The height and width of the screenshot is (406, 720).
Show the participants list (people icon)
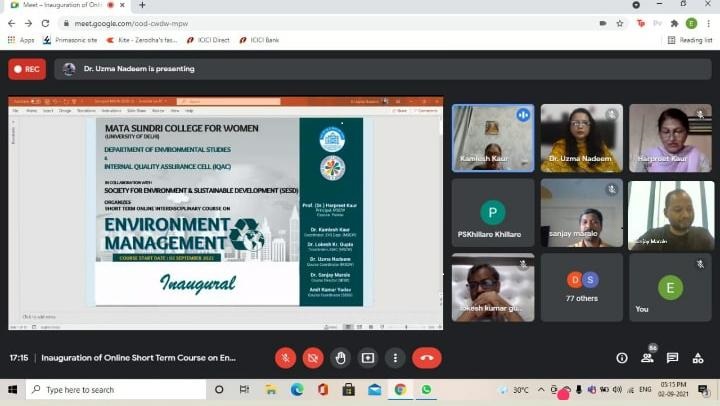(647, 357)
